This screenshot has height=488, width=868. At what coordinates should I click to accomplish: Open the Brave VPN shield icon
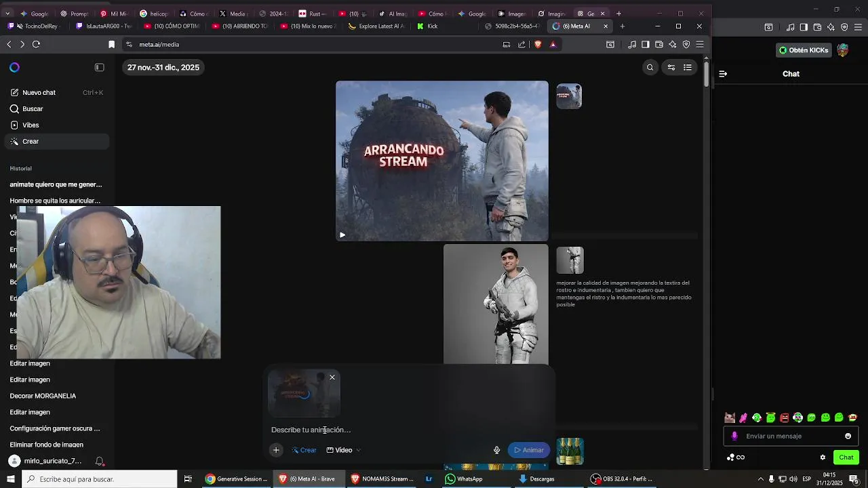click(x=686, y=44)
